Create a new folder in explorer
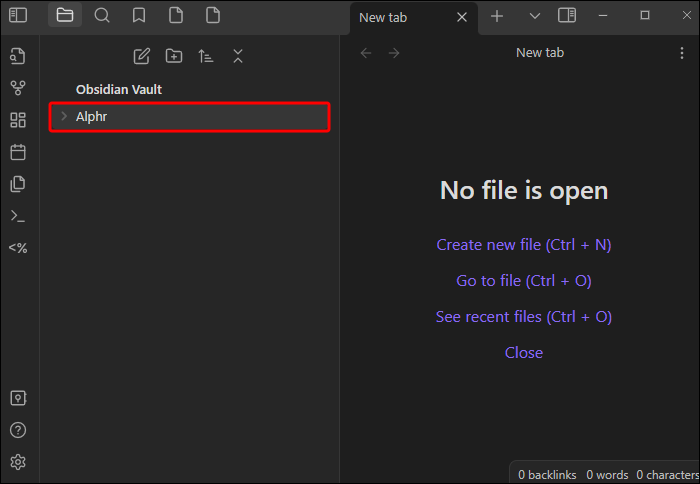 [174, 56]
